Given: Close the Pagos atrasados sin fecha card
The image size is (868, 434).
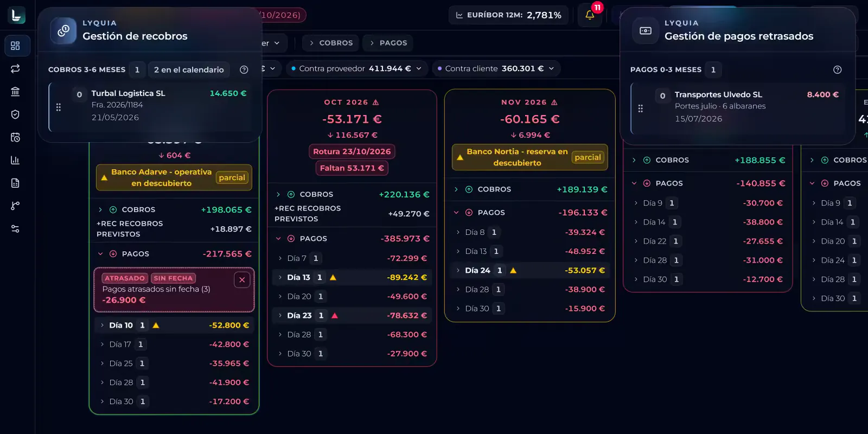Looking at the screenshot, I should [x=242, y=280].
